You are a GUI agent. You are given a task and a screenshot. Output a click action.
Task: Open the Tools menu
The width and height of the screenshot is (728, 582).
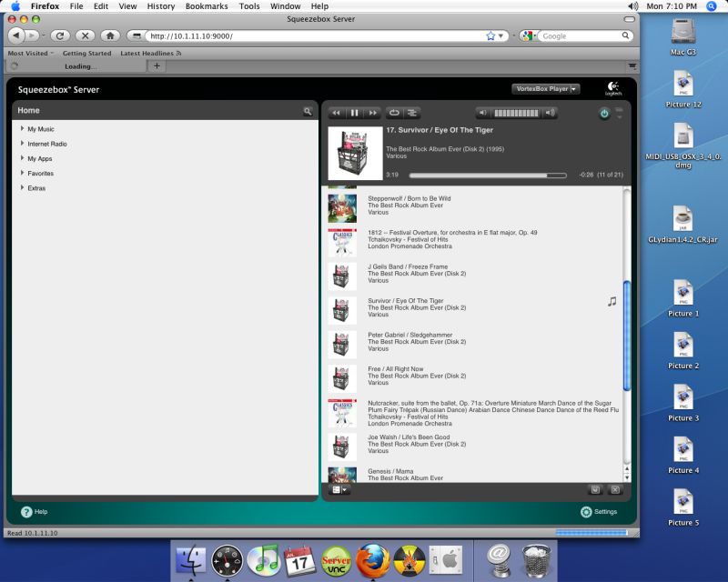249,6
